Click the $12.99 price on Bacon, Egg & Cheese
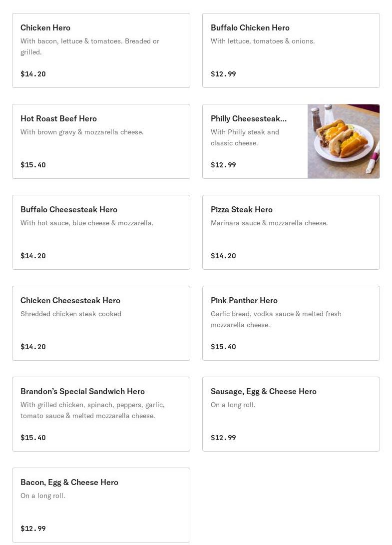 (x=33, y=529)
